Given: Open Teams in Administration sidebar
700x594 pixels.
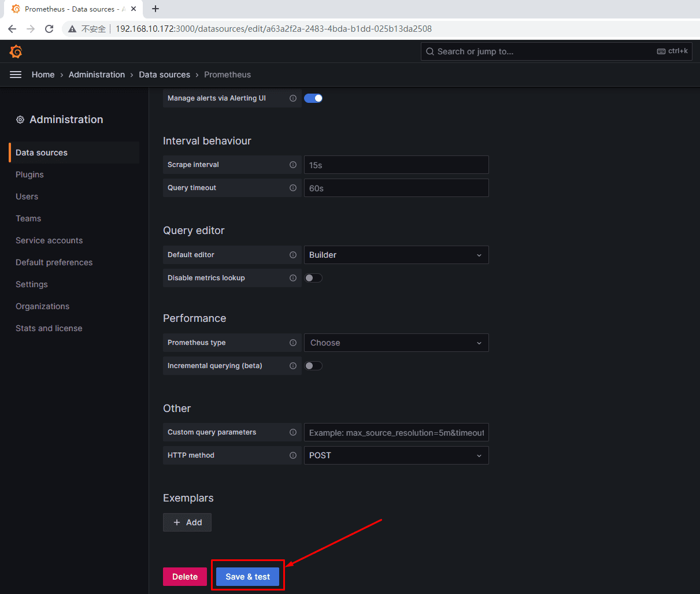Looking at the screenshot, I should point(28,218).
